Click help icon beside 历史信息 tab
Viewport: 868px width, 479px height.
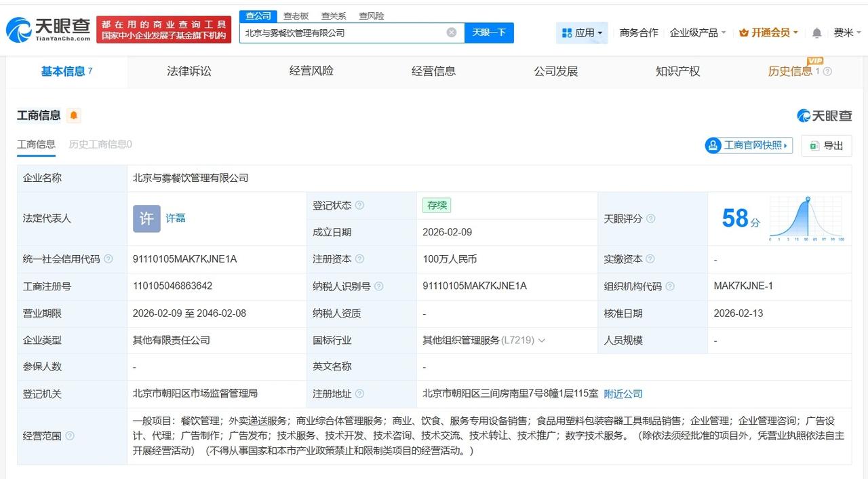tap(827, 71)
